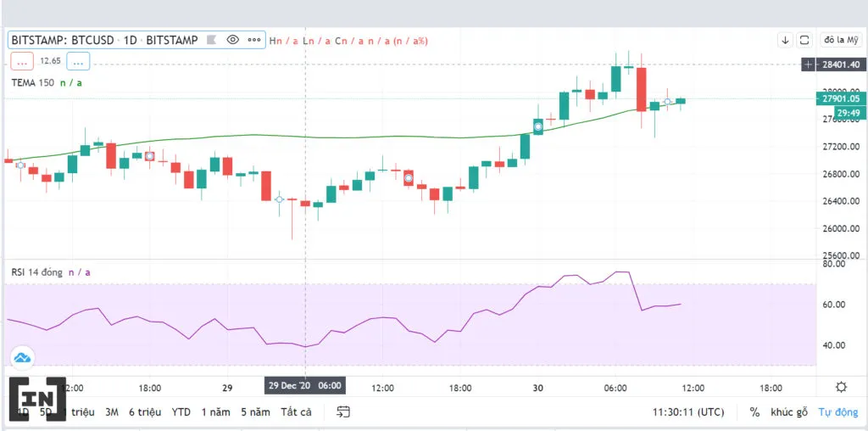Toggle khúc gỗ logarithmic scale
The width and height of the screenshot is (868, 431).
pos(789,411)
